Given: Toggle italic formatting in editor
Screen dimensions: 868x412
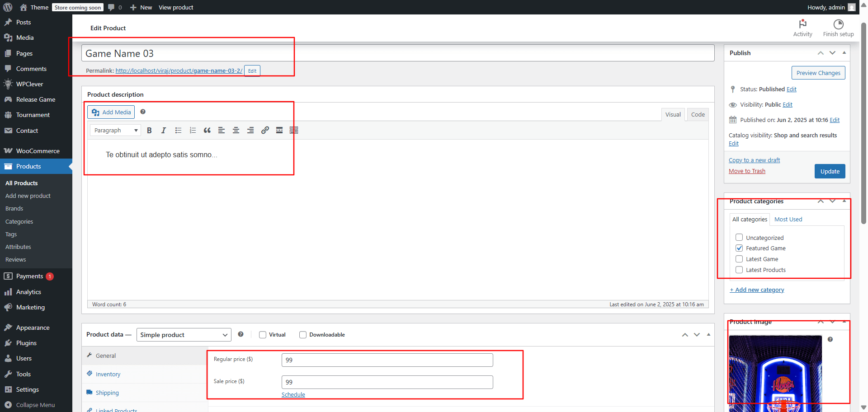Looking at the screenshot, I should 164,130.
